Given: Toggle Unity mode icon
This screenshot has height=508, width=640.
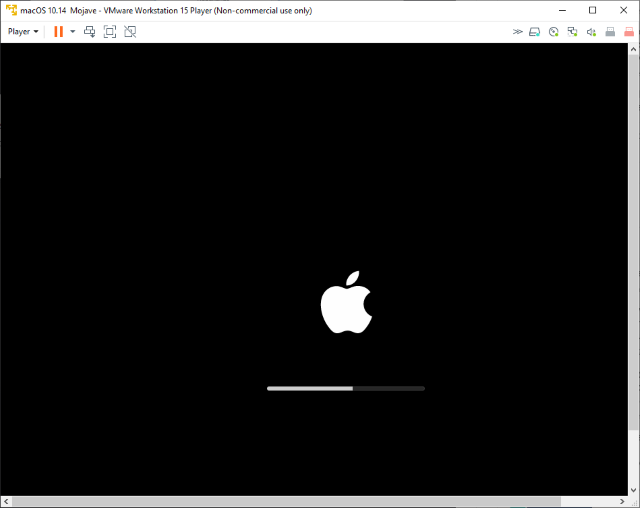Looking at the screenshot, I should click(130, 31).
